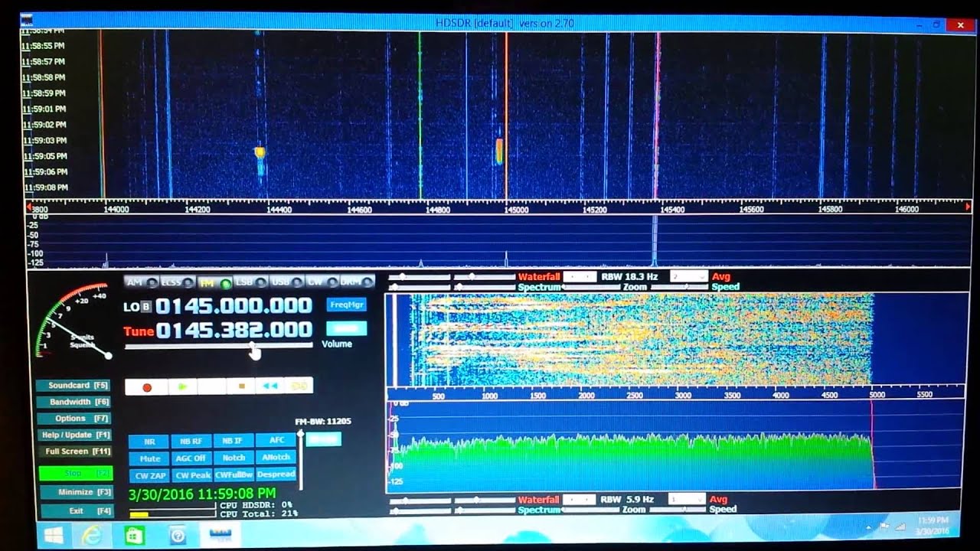This screenshot has height=551, width=980.
Task: Open Windows Start menu
Action: tap(54, 535)
